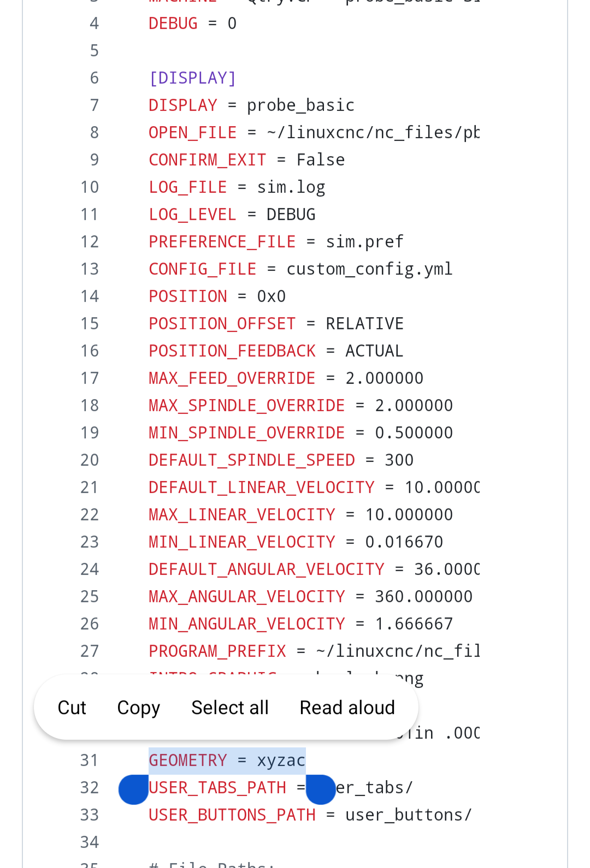Click line number 27

(x=89, y=651)
